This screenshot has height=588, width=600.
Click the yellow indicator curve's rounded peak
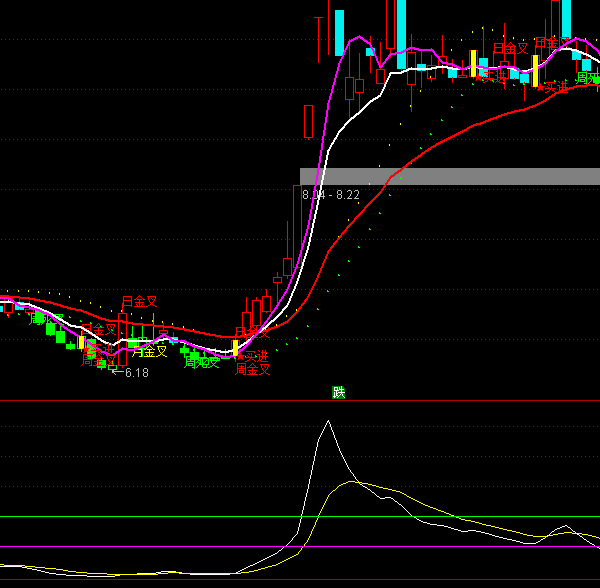(353, 482)
